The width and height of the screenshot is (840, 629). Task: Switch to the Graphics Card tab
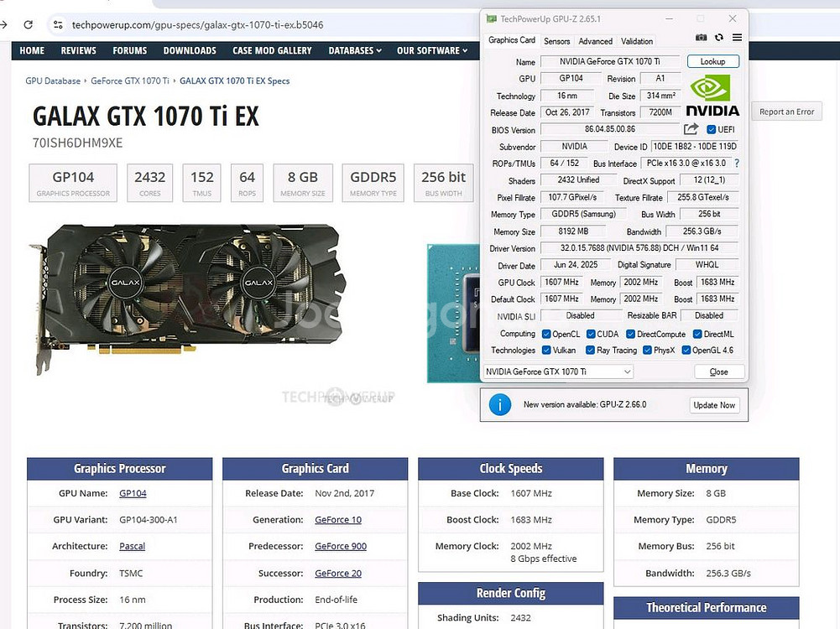pyautogui.click(x=512, y=40)
